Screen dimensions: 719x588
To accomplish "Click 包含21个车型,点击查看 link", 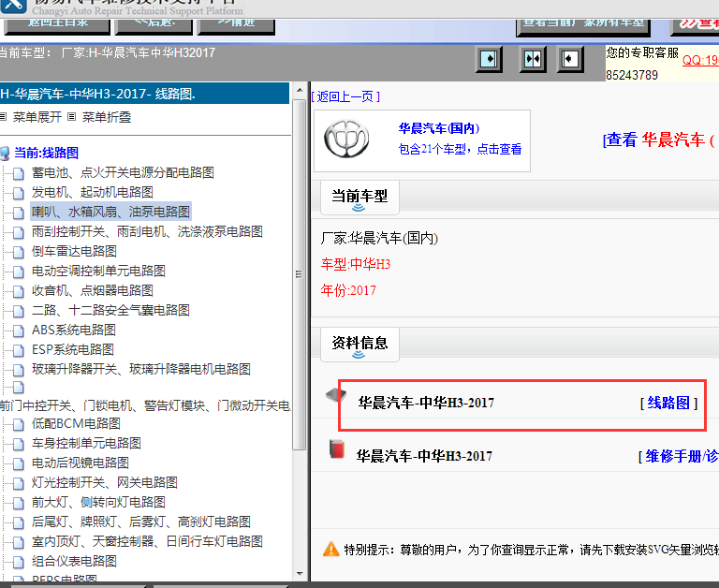I will click(460, 149).
